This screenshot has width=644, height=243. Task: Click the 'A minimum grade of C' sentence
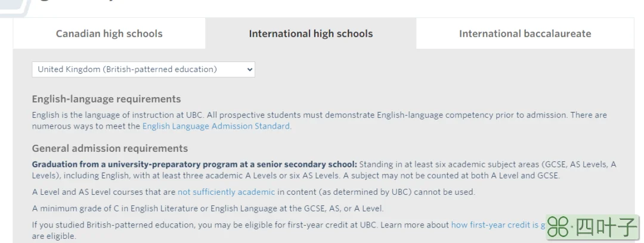pos(208,208)
